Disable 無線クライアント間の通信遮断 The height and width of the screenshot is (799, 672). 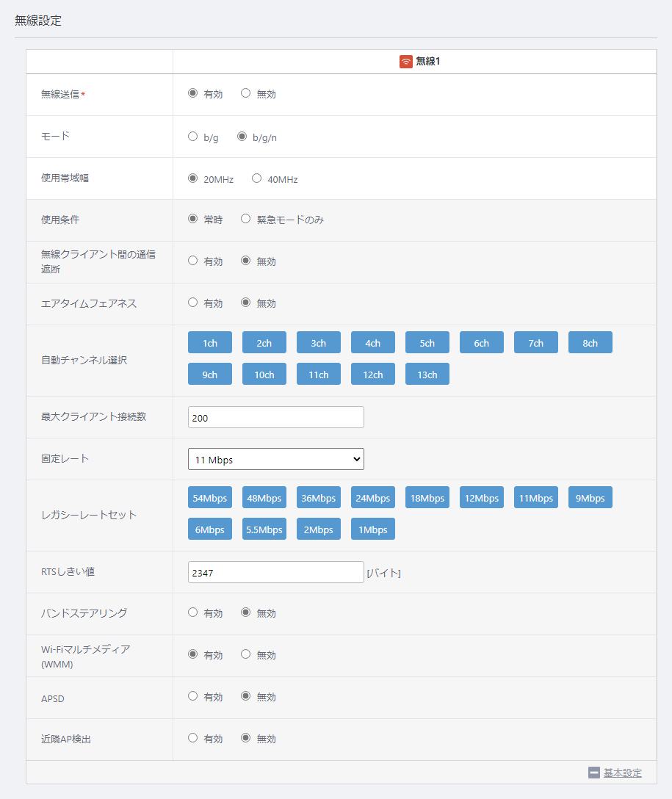(245, 261)
